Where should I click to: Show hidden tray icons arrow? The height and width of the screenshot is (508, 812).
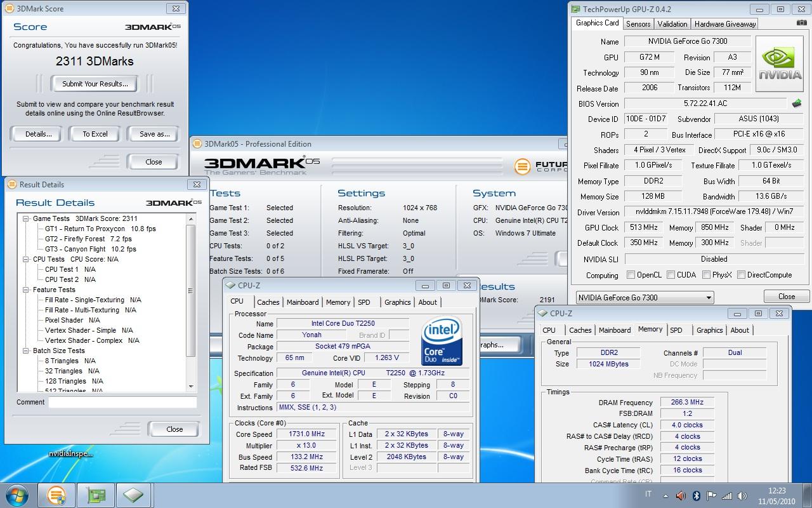[x=665, y=496]
